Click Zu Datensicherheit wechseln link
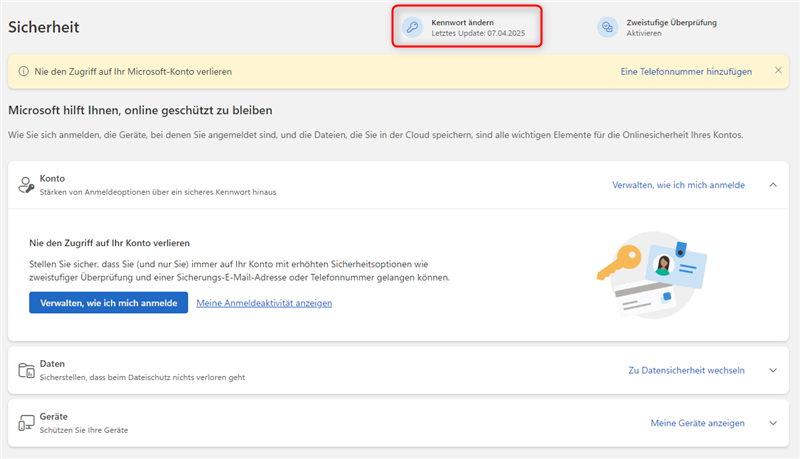The height and width of the screenshot is (459, 800). coord(686,370)
